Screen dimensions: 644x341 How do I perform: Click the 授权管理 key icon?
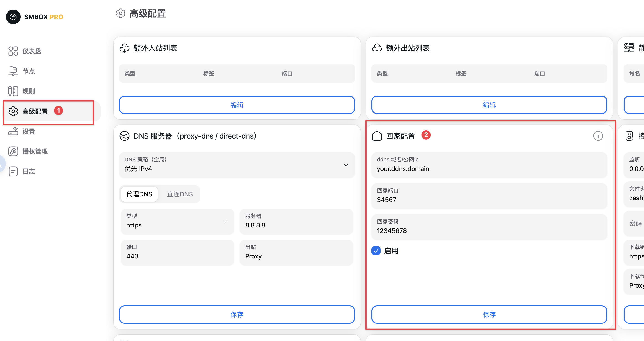tap(13, 151)
